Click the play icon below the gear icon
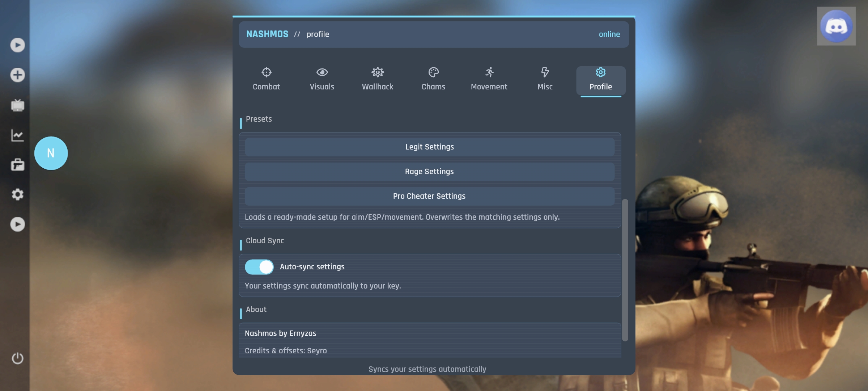 click(x=17, y=224)
